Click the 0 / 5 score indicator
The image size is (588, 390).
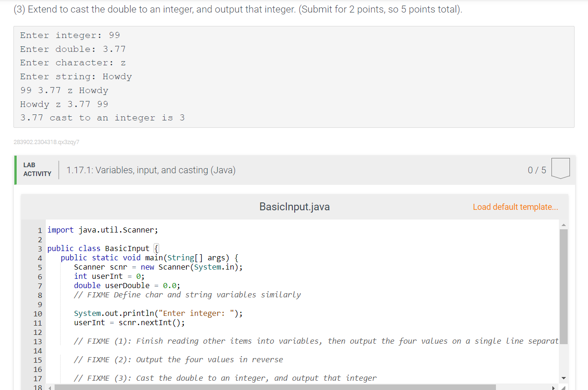pos(538,170)
